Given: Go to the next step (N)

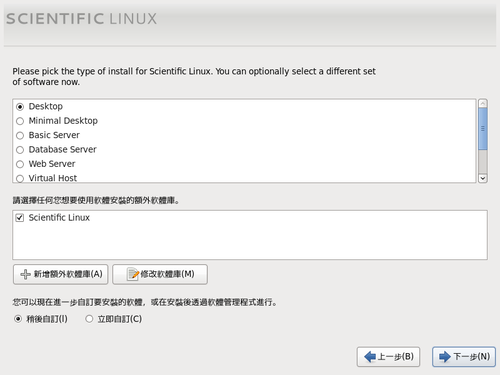Looking at the screenshot, I should tap(464, 357).
